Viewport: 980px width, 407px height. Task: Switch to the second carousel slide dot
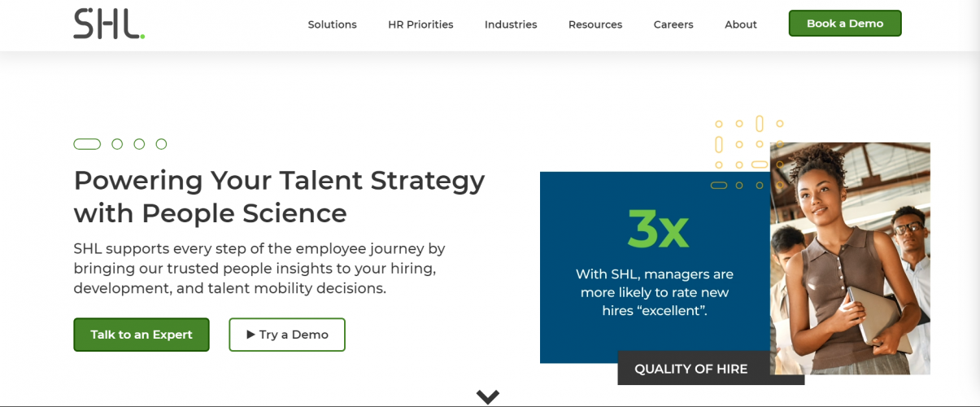[117, 144]
